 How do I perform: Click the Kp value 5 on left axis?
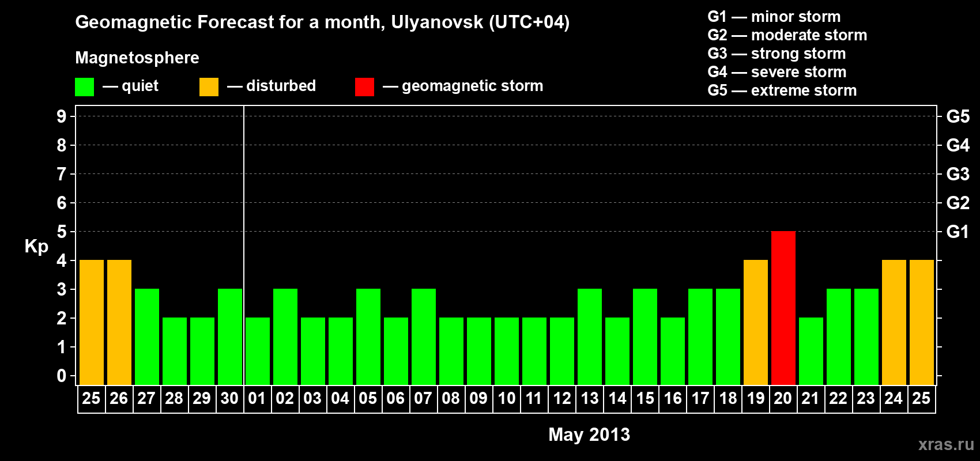click(62, 232)
